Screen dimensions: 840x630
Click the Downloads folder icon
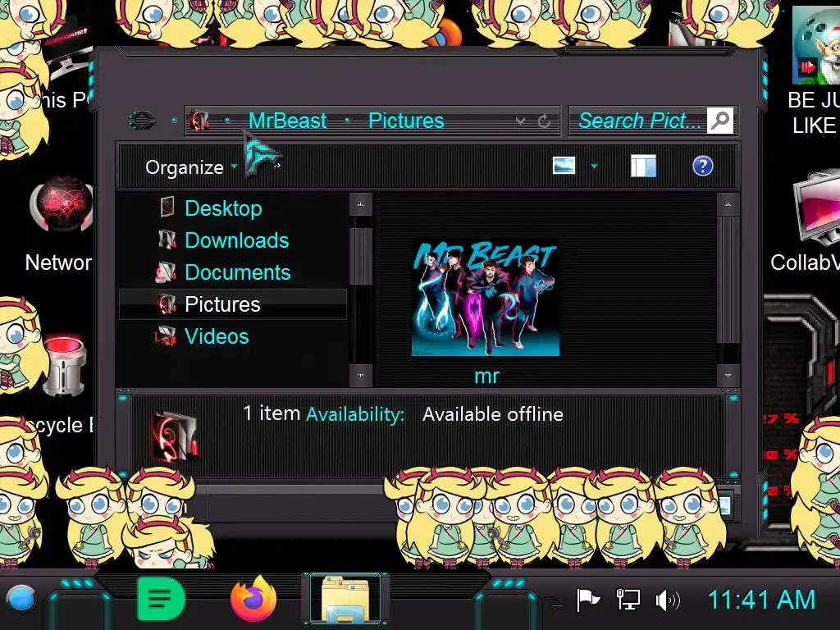pyautogui.click(x=167, y=239)
